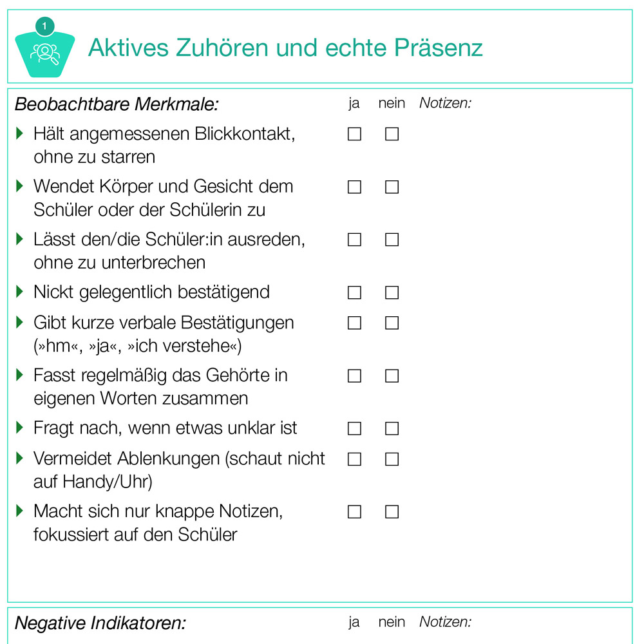Mark 'nein' for Gibt kurze verbale Bestätigungen
The width and height of the screenshot is (644, 644).
(392, 323)
